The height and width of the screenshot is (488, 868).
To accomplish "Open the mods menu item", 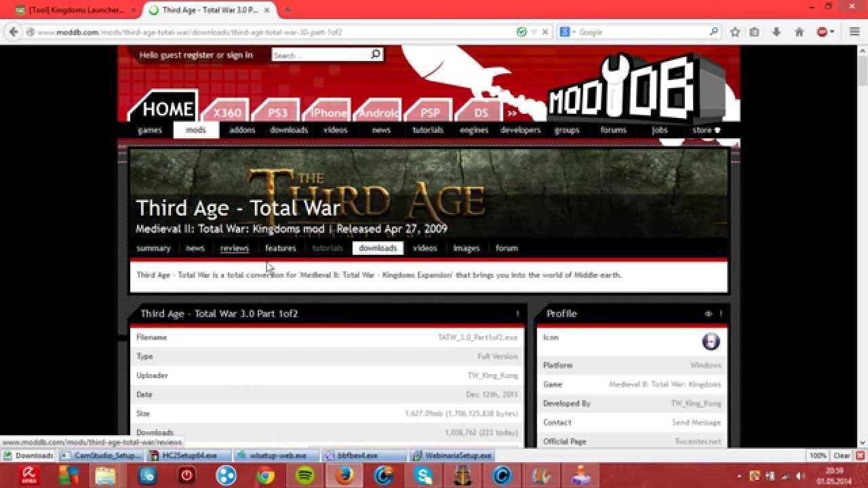I will pyautogui.click(x=196, y=130).
